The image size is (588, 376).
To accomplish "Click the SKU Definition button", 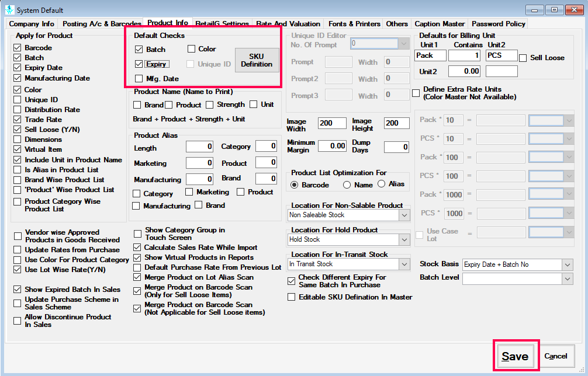I will click(257, 60).
